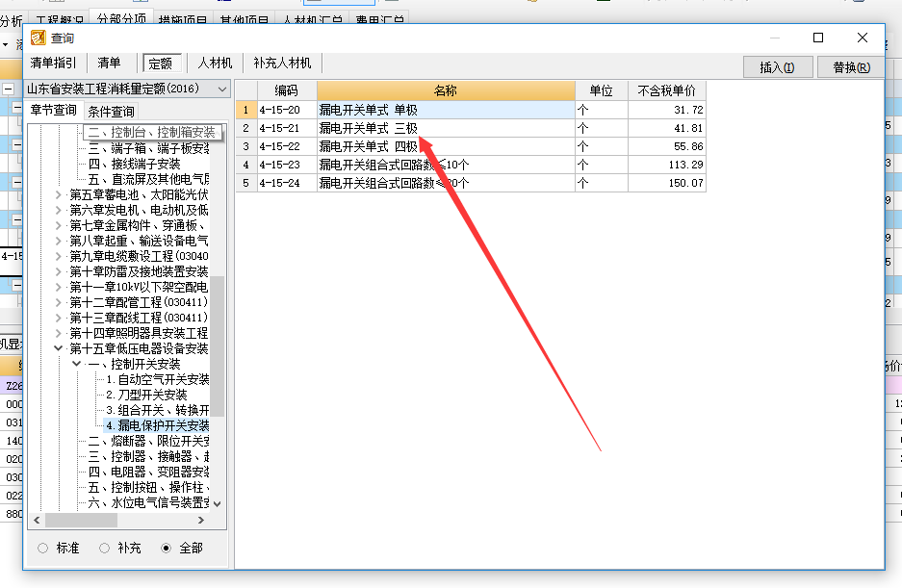This screenshot has width=902, height=588.
Task: Click price cell 150.07
Action: pos(667,183)
